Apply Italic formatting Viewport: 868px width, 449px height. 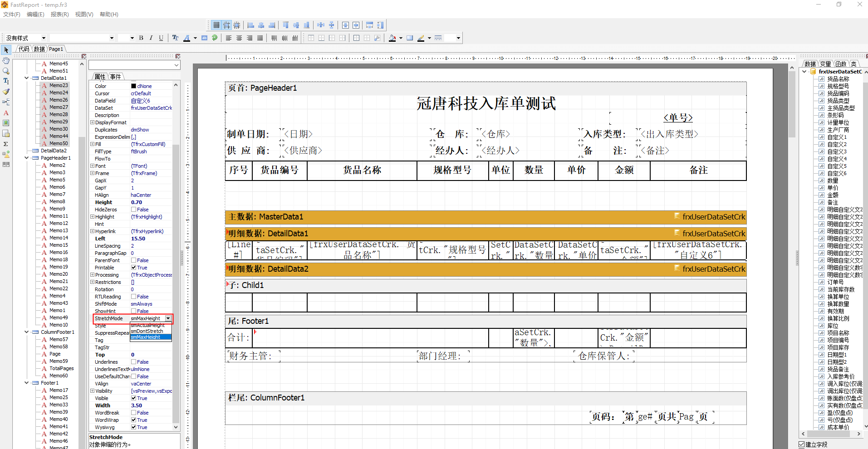point(151,38)
